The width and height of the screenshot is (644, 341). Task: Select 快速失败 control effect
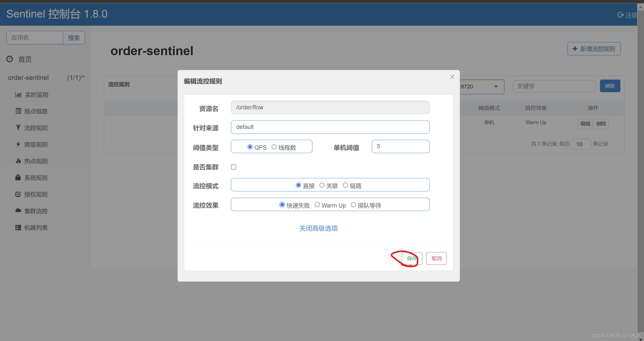point(282,205)
